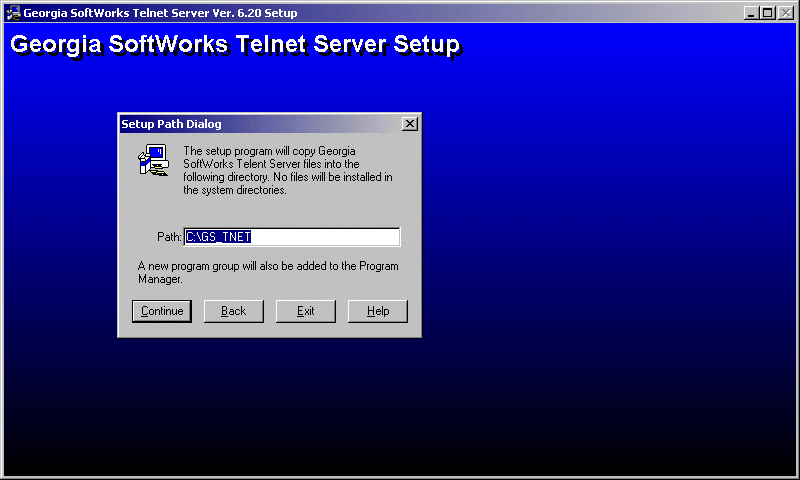
Task: Click the Continue button
Action: click(x=162, y=311)
